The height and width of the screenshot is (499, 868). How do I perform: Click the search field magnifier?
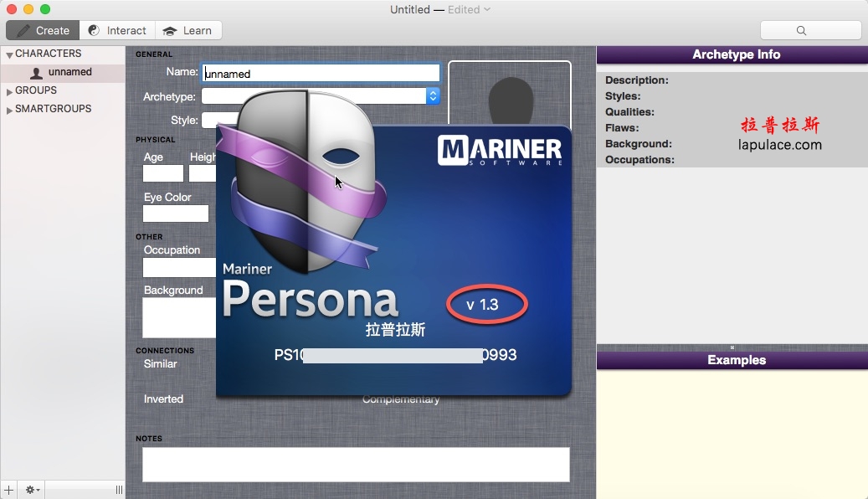pos(801,30)
